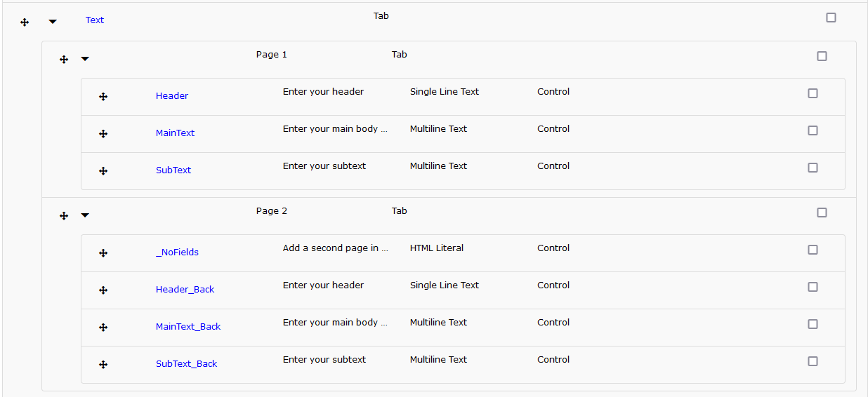Open the Header_Back field link
The image size is (868, 397).
pyautogui.click(x=185, y=290)
